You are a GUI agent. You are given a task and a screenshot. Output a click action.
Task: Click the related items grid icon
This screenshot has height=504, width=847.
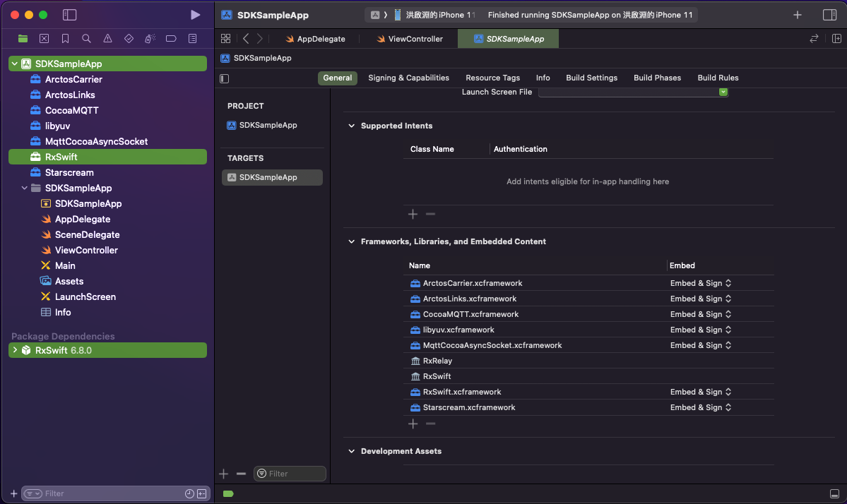point(225,39)
